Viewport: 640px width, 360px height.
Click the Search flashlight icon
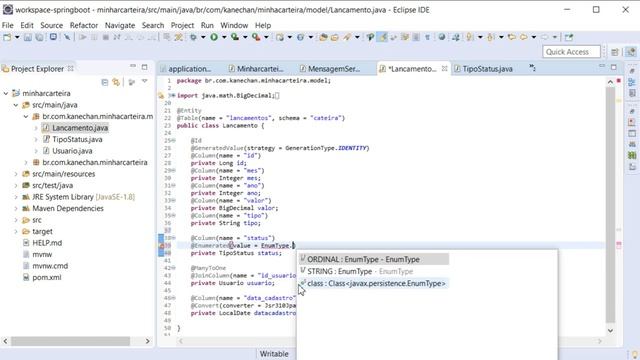(x=347, y=37)
